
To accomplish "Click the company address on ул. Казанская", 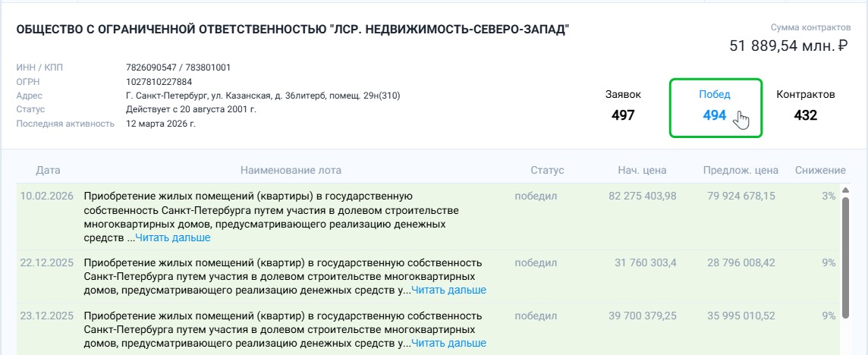I will pos(263,96).
